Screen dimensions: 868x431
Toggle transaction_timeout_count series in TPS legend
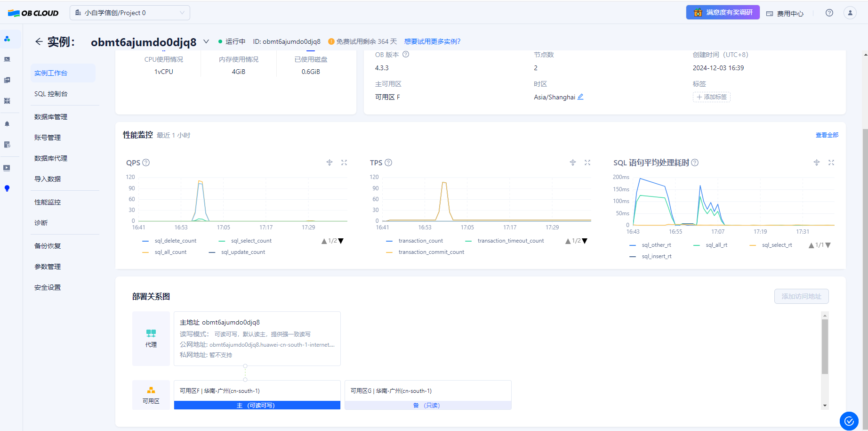(x=505, y=241)
